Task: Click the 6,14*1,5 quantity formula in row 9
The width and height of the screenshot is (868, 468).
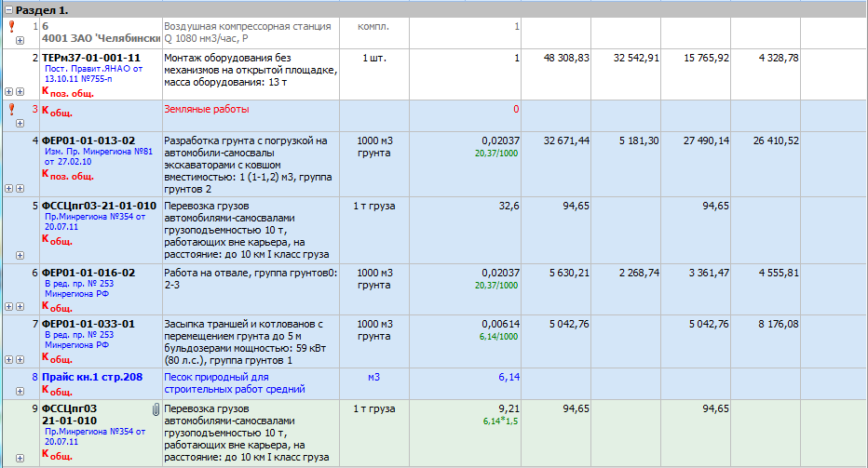Action: coord(501,421)
